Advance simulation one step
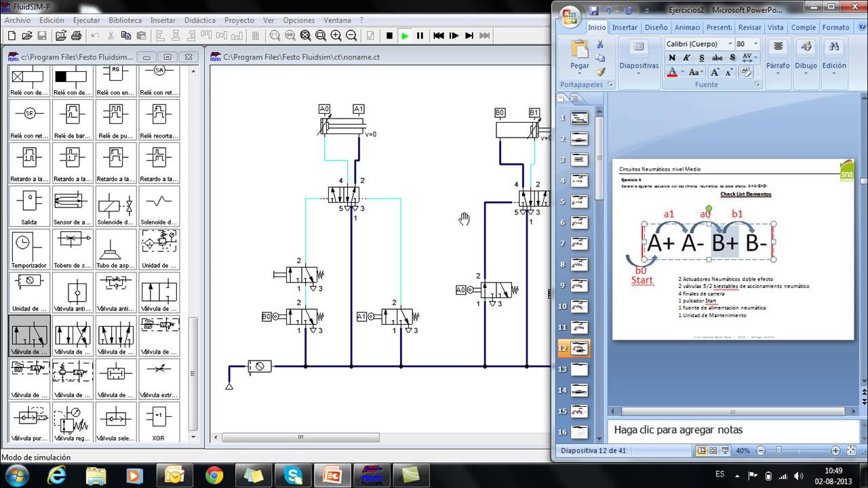The height and width of the screenshot is (488, 868). click(454, 36)
